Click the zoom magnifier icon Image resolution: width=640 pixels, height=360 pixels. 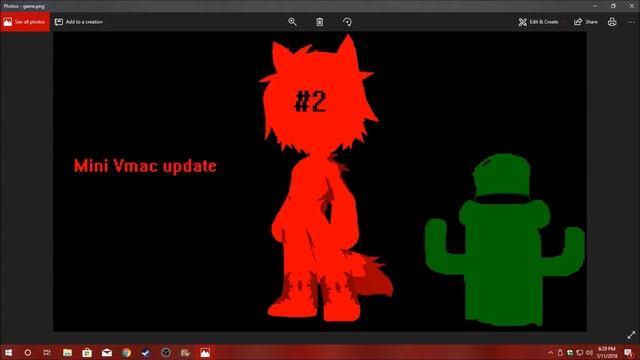[x=292, y=22]
